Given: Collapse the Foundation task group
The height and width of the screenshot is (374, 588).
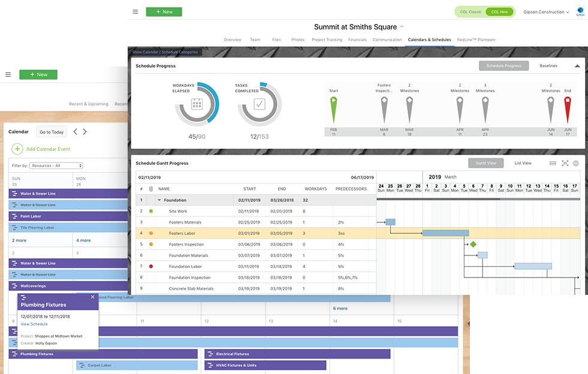Looking at the screenshot, I should (159, 200).
